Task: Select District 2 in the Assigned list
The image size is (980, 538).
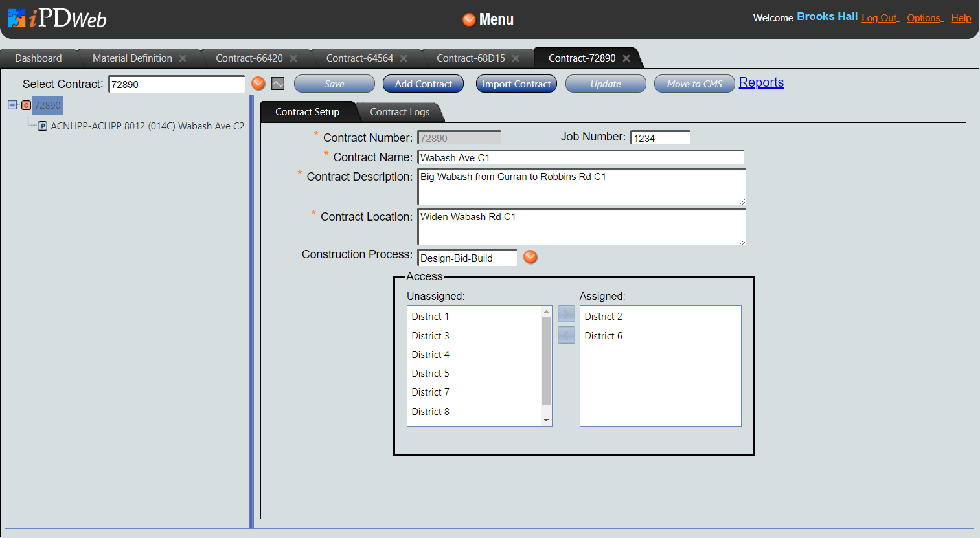Action: 603,316
